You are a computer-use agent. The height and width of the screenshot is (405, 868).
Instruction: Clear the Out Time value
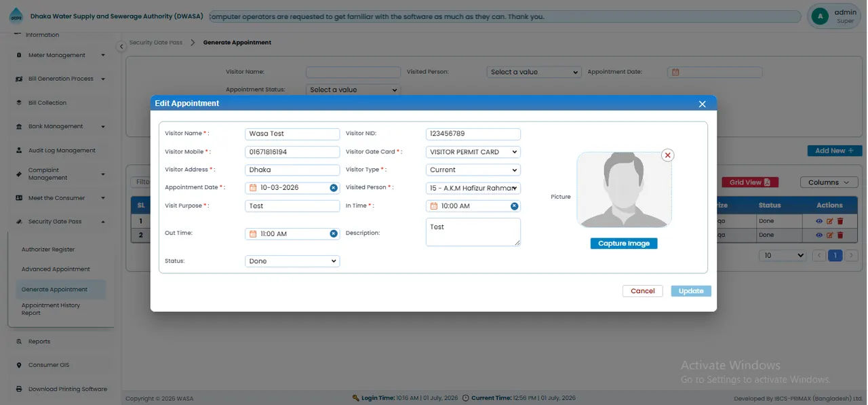coord(334,233)
